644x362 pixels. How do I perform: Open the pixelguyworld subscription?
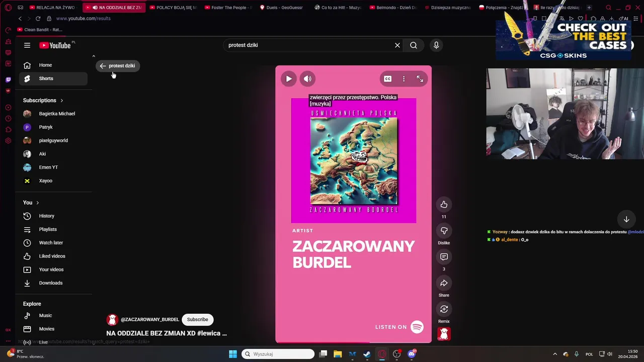pyautogui.click(x=53, y=140)
